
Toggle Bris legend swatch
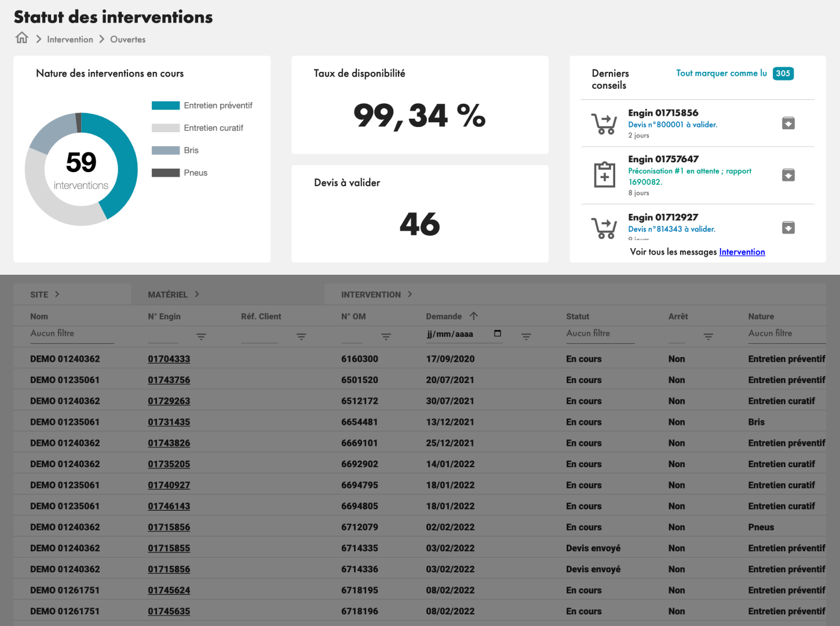(166, 150)
